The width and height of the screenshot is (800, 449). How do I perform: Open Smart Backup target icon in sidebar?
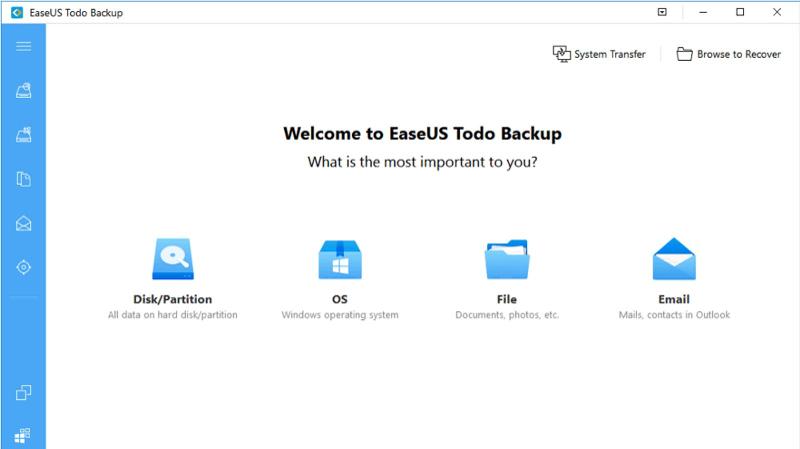pyautogui.click(x=23, y=267)
